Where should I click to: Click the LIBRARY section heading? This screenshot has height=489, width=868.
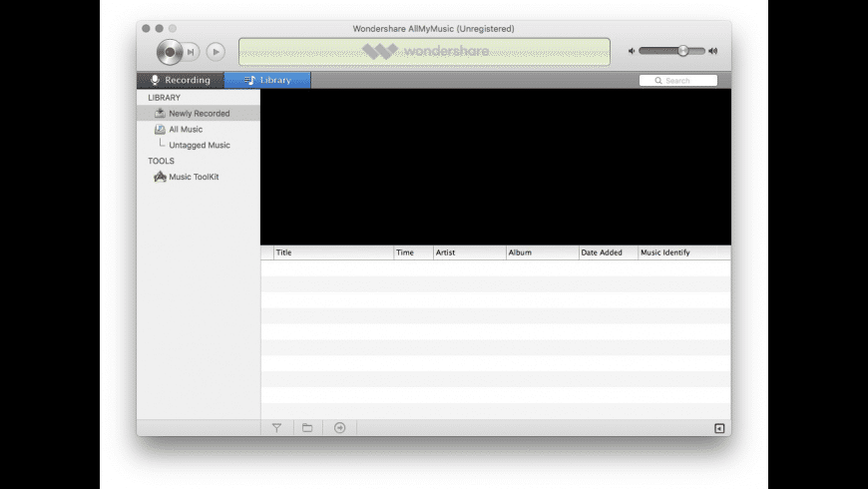click(x=164, y=98)
